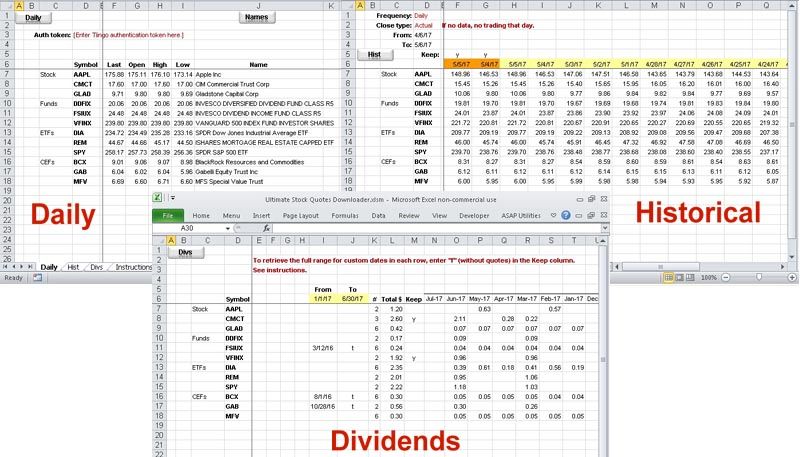800x457 pixels.
Task: Open the Data ribbon tab
Action: [x=379, y=216]
